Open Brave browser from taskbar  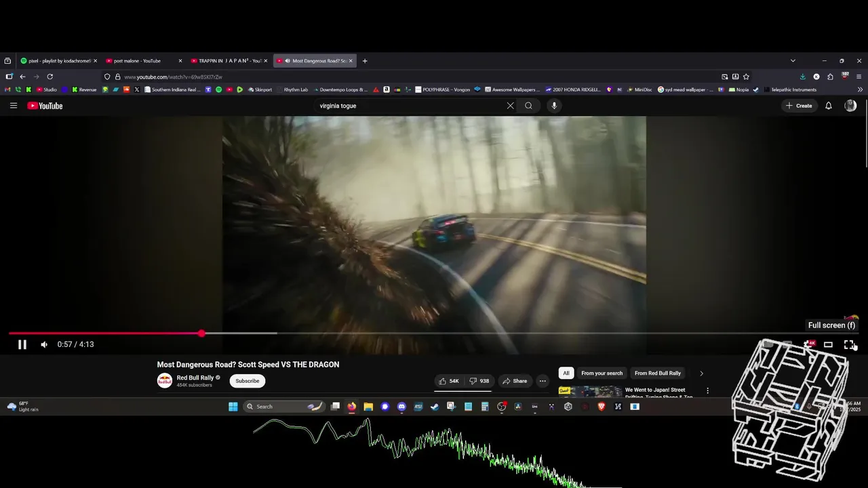601,407
